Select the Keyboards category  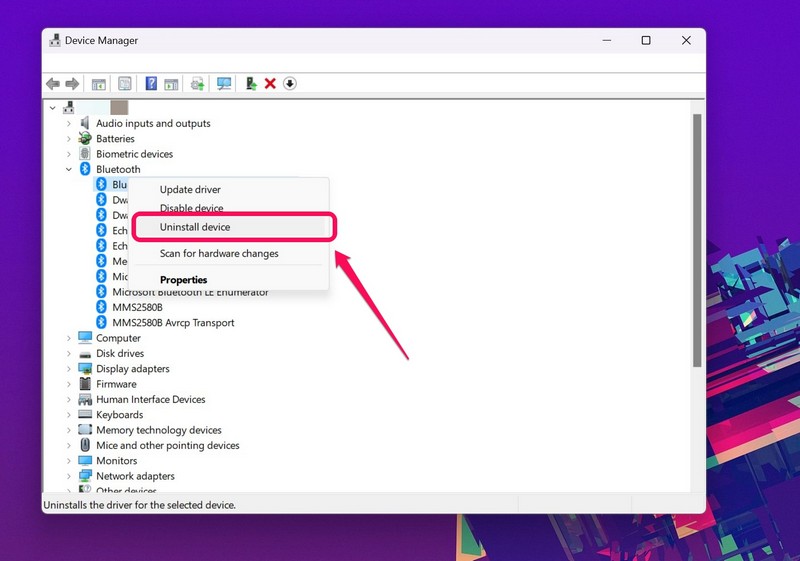click(119, 415)
